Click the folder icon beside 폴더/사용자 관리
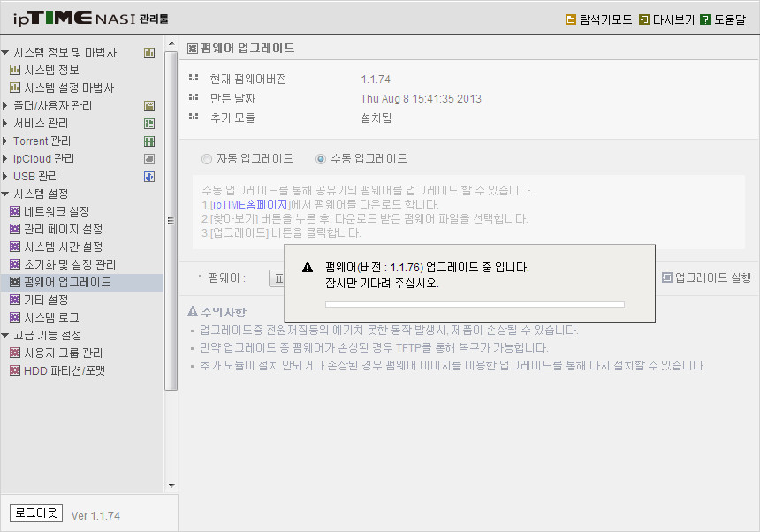 (x=149, y=106)
